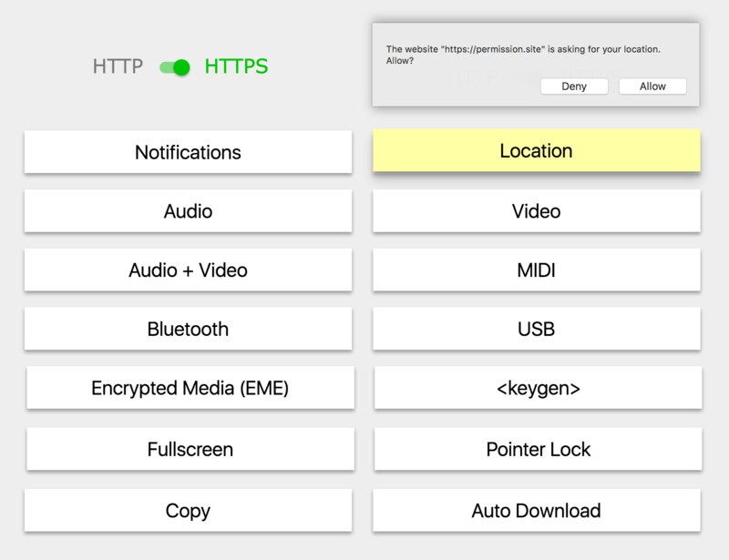Trigger the USB permission request
The height and width of the screenshot is (560, 729).
(537, 329)
